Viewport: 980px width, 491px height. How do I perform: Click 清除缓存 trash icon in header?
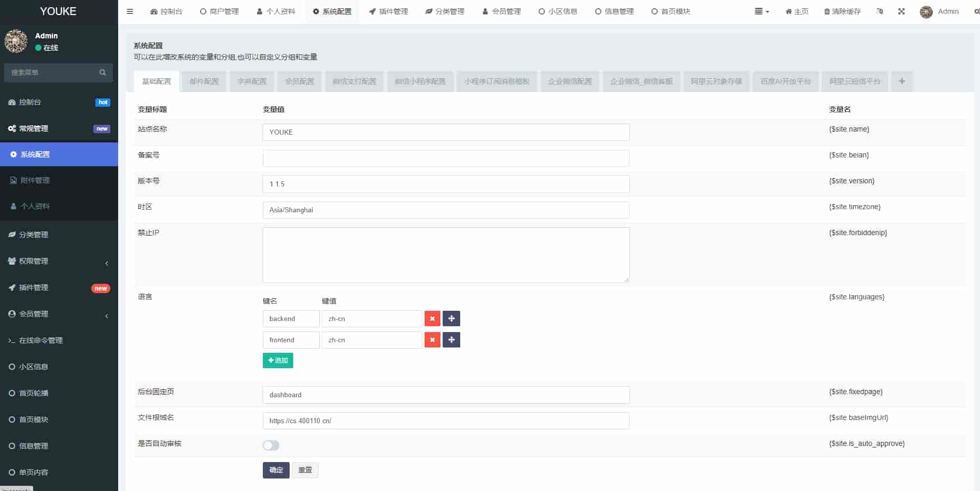coord(827,11)
